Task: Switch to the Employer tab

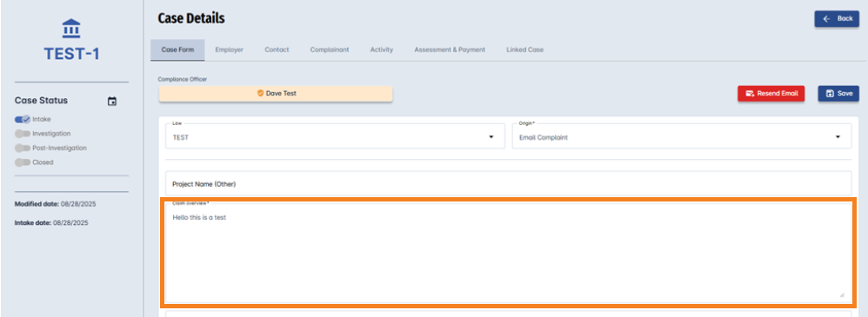Action: click(x=230, y=50)
